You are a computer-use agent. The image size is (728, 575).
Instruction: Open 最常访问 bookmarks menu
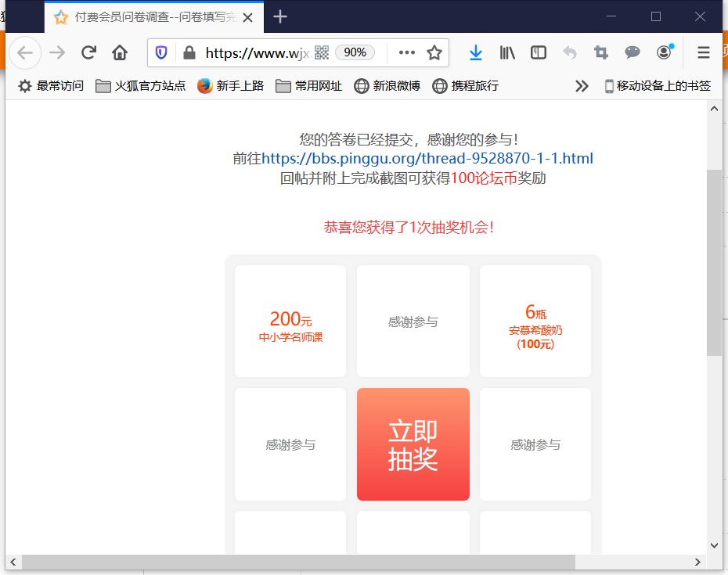tap(51, 86)
